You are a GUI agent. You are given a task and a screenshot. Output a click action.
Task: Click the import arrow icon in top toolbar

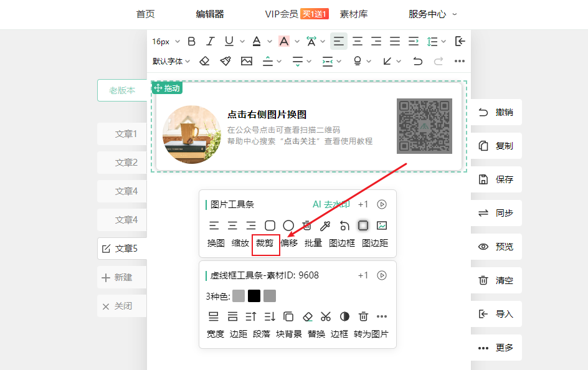pos(460,41)
